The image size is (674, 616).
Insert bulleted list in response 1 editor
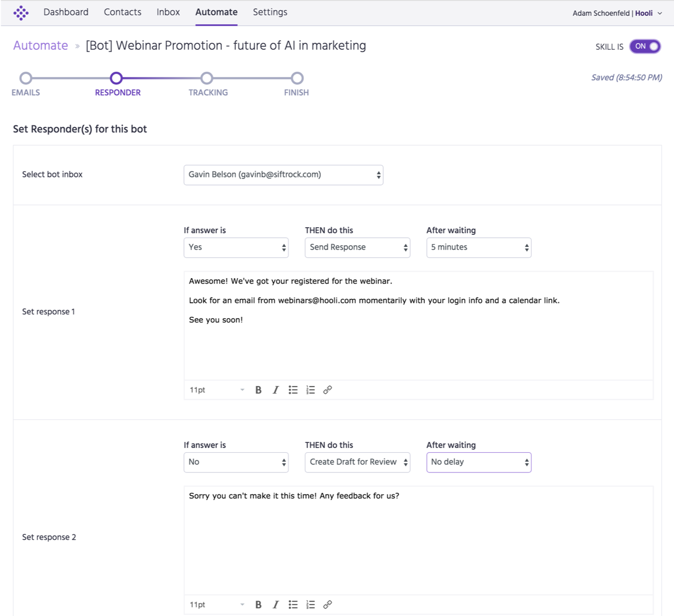point(293,390)
